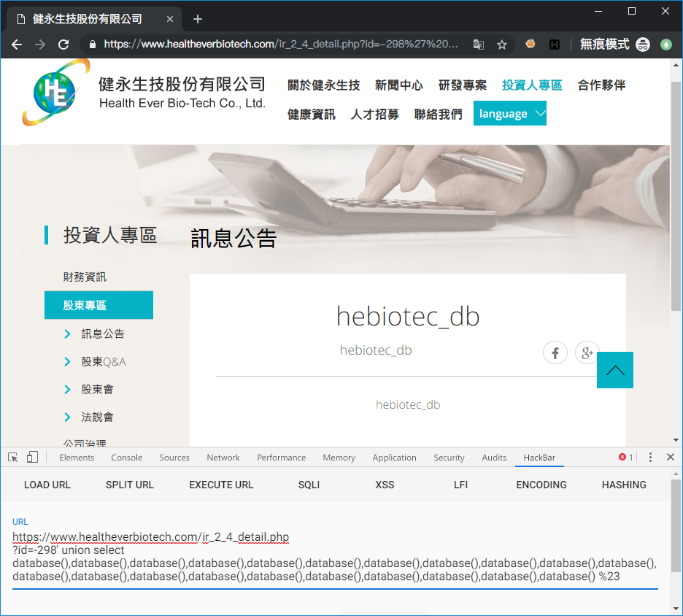Open the 投資人專區 nav menu
Viewport: 683px width, 616px height.
[x=532, y=85]
